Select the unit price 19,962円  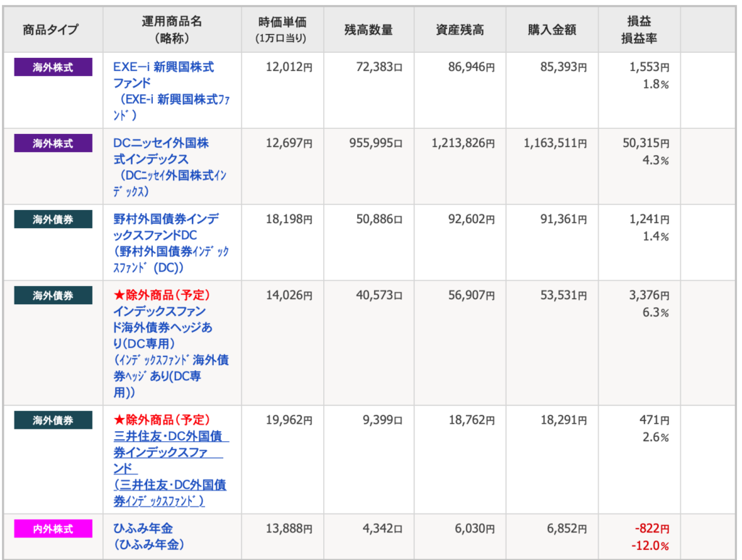(x=289, y=420)
